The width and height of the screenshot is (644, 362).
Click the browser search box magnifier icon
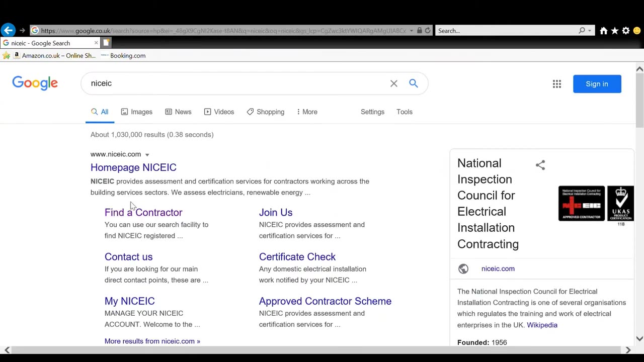(582, 31)
